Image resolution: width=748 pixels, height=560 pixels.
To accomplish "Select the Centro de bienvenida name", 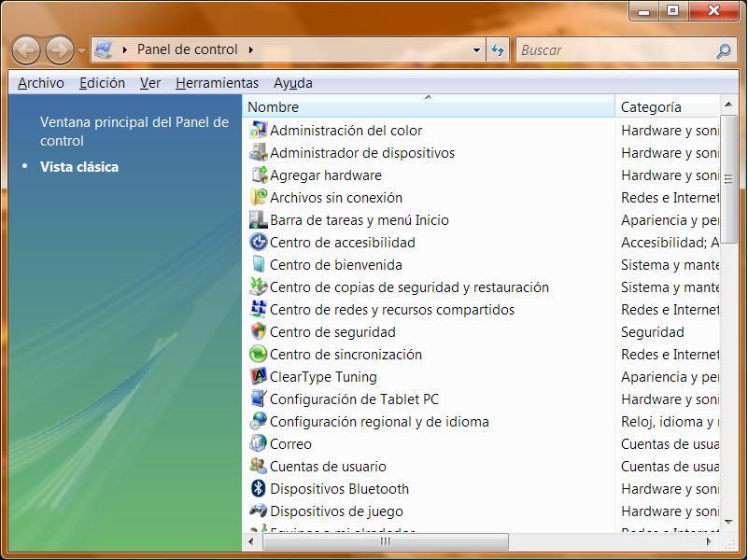I will point(336,264).
